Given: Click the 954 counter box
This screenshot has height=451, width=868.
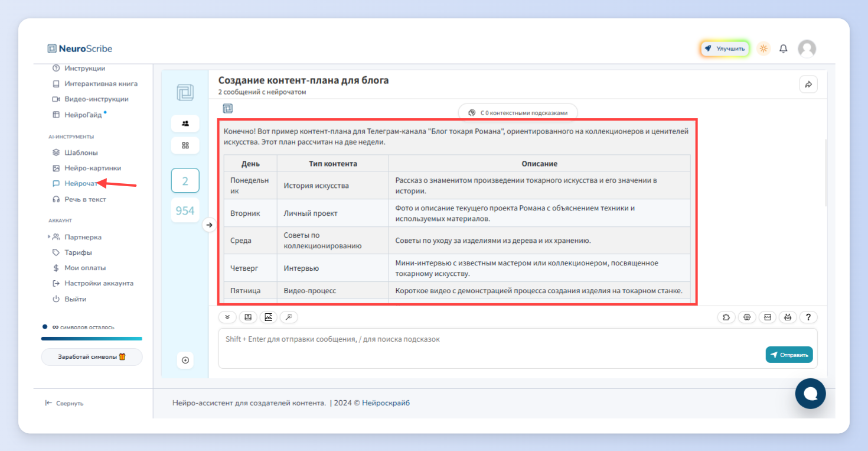Looking at the screenshot, I should click(x=185, y=210).
